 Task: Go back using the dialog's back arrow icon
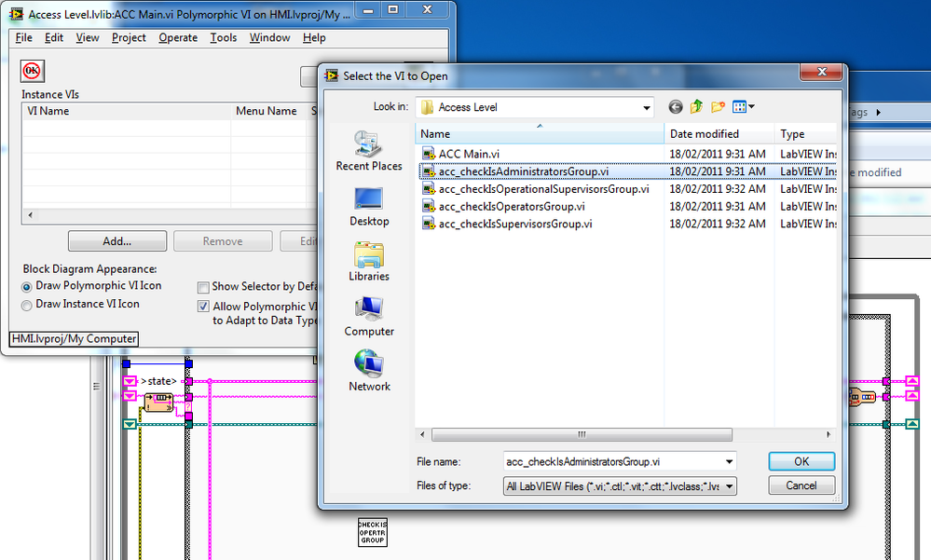click(675, 107)
